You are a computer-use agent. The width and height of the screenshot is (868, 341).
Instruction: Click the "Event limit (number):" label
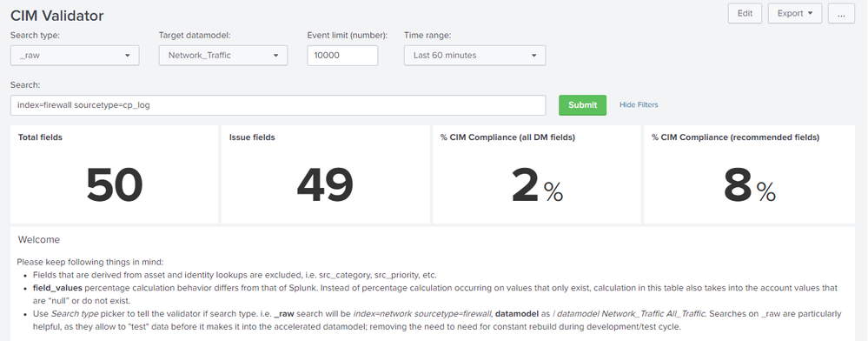(347, 35)
